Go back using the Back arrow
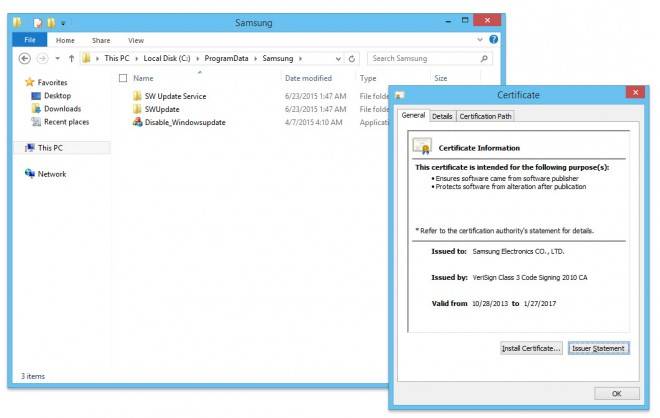The width and height of the screenshot is (660, 418). (24, 59)
